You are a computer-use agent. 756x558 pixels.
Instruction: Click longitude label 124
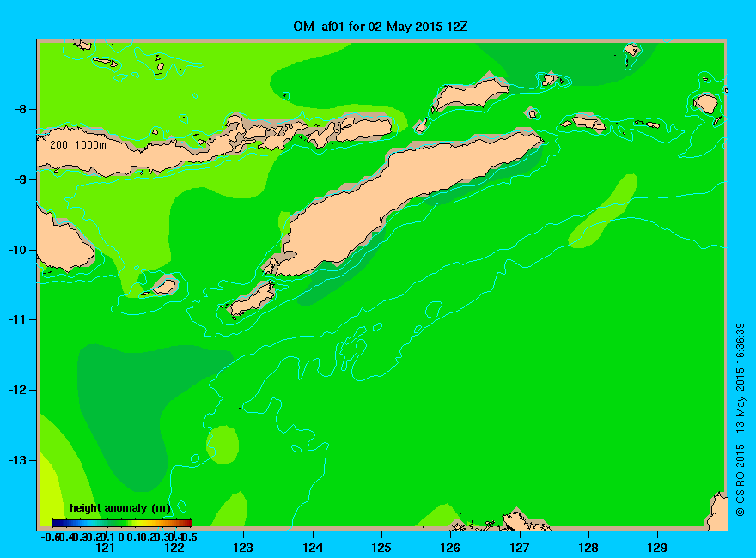click(x=313, y=548)
